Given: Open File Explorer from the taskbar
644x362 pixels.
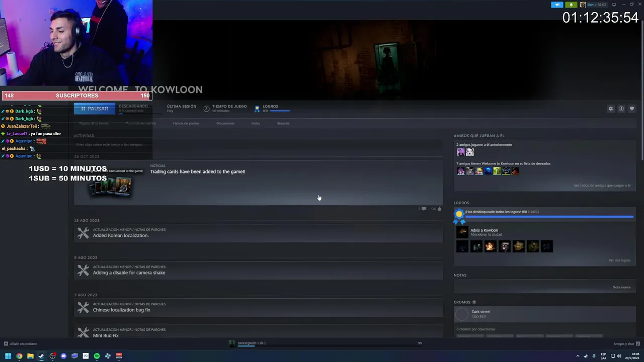Looking at the screenshot, I should coord(30,356).
